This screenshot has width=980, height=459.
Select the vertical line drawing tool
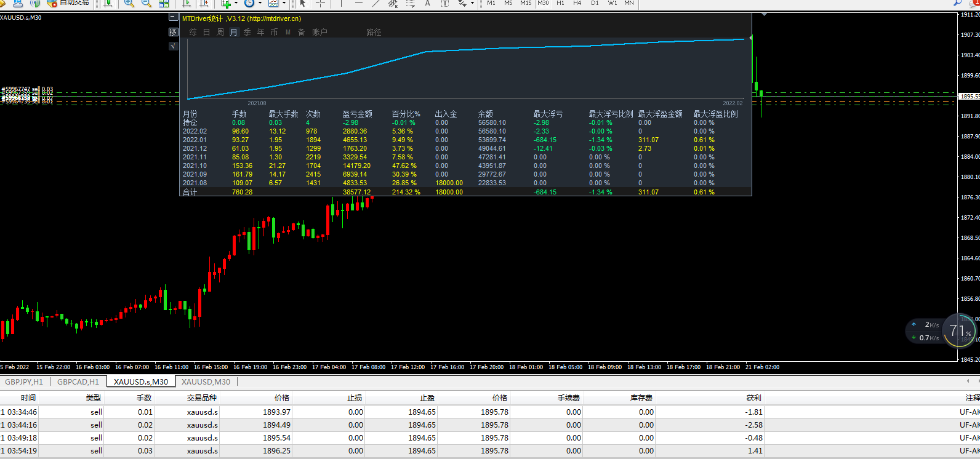click(x=342, y=3)
